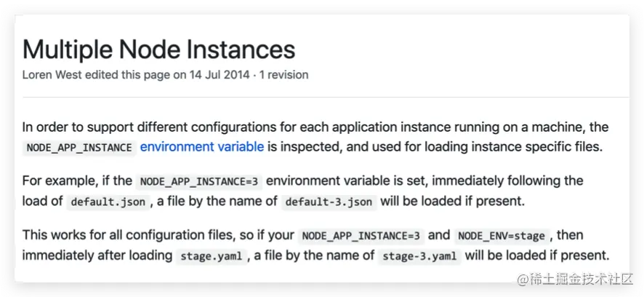Screen dimensions: 644x297
Task: Click the 'Multiple Node Instances' page heading
Action: [x=159, y=49]
